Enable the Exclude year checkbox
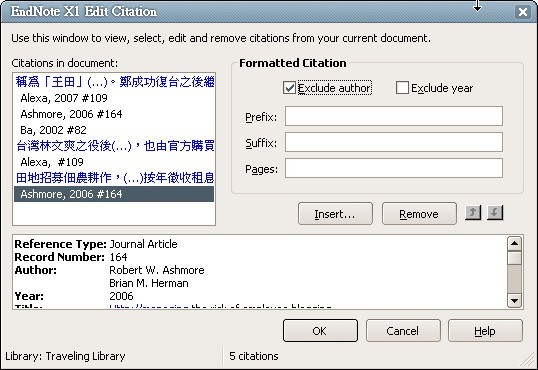This screenshot has height=370, width=538. [x=402, y=88]
